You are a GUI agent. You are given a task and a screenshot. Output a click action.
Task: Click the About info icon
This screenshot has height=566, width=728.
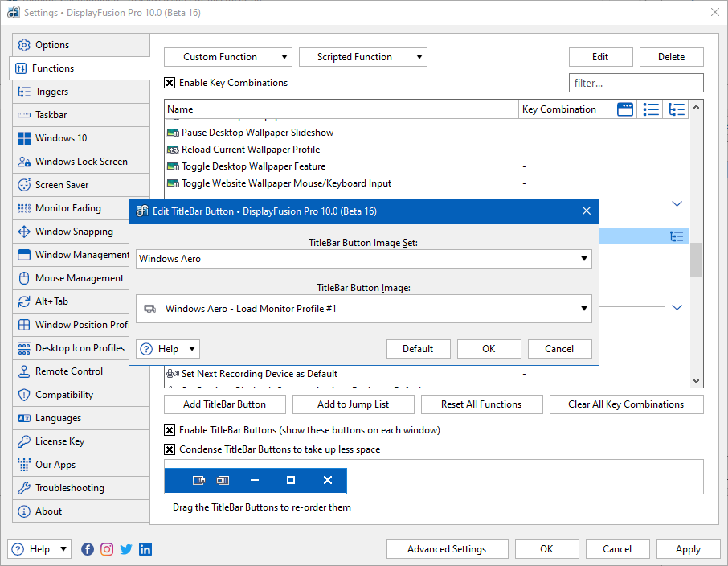[24, 511]
